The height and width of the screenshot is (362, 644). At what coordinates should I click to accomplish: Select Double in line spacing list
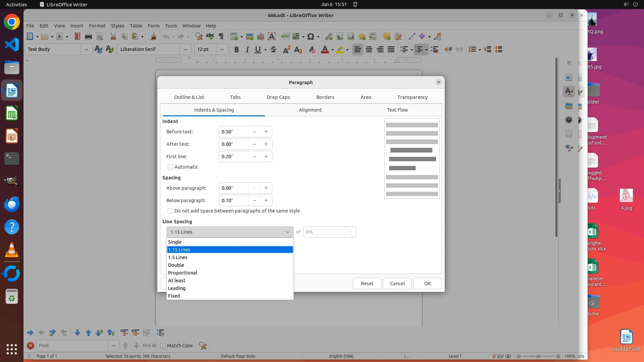176,265
